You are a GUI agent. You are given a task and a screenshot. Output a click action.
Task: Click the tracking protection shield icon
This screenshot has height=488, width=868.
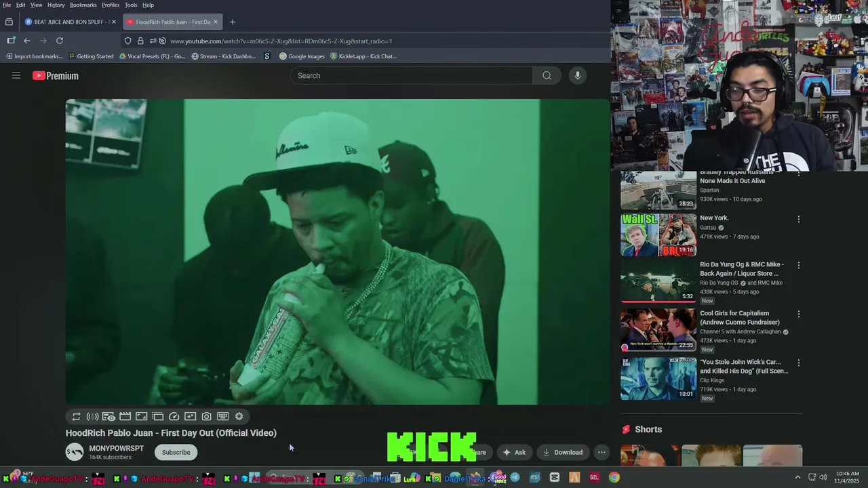click(x=127, y=41)
